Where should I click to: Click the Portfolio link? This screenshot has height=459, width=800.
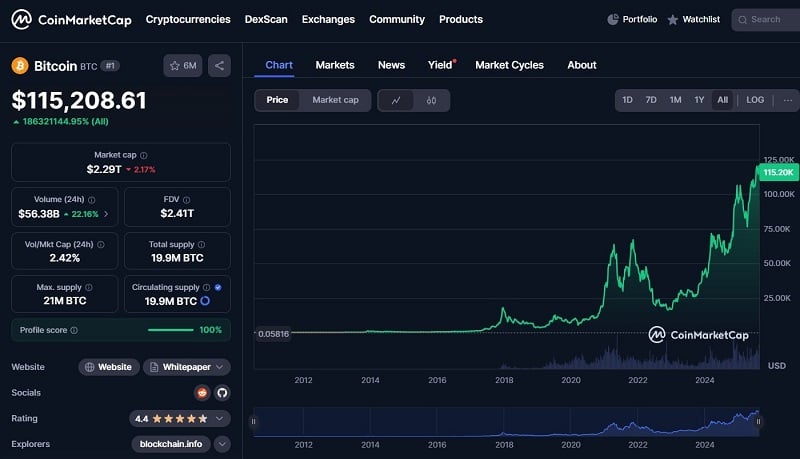point(640,19)
